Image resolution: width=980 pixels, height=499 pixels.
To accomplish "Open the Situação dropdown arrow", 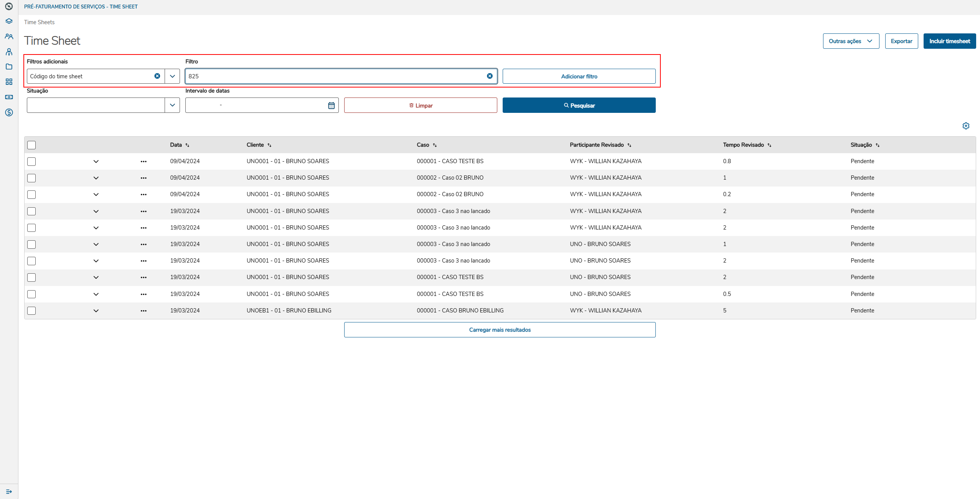I will (x=172, y=105).
